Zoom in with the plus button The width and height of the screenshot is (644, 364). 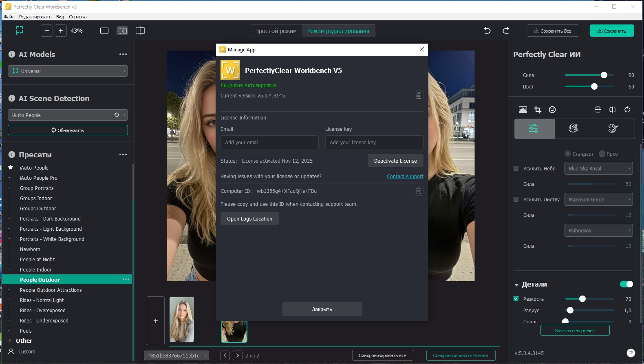pos(61,31)
